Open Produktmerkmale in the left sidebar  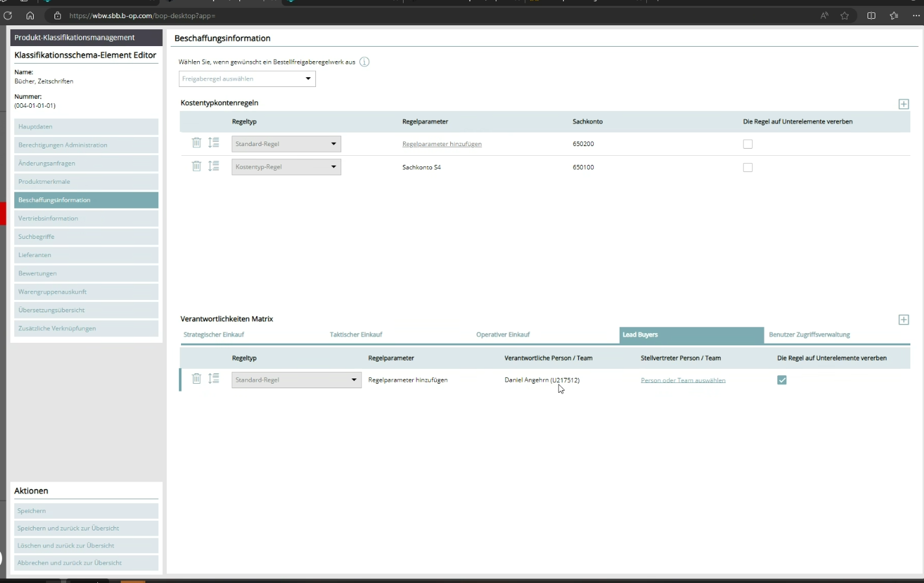(86, 182)
